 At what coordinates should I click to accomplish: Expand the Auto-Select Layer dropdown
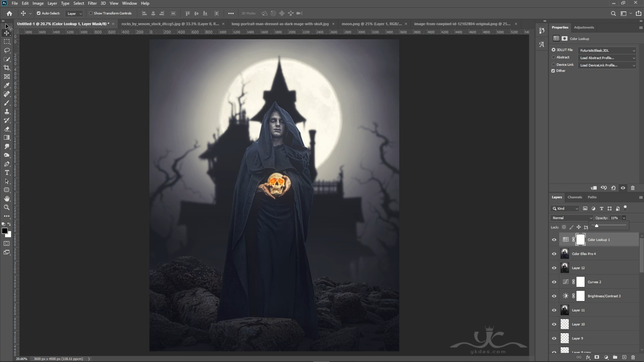coord(74,13)
